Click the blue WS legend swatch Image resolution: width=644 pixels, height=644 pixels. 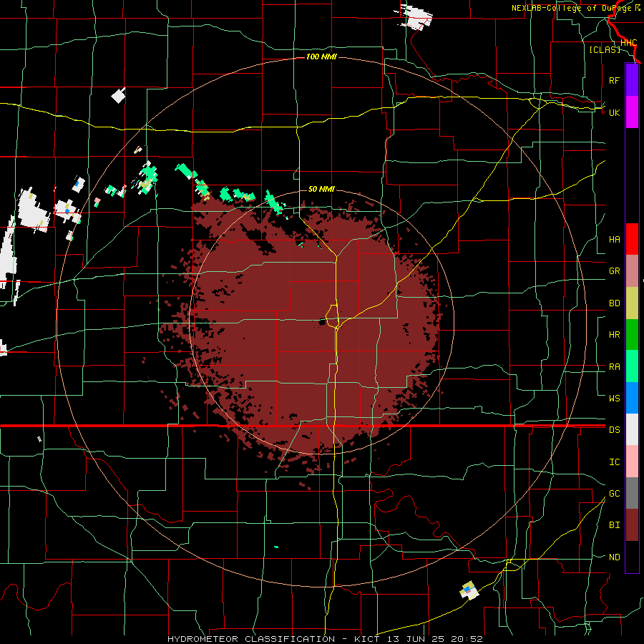[632, 398]
